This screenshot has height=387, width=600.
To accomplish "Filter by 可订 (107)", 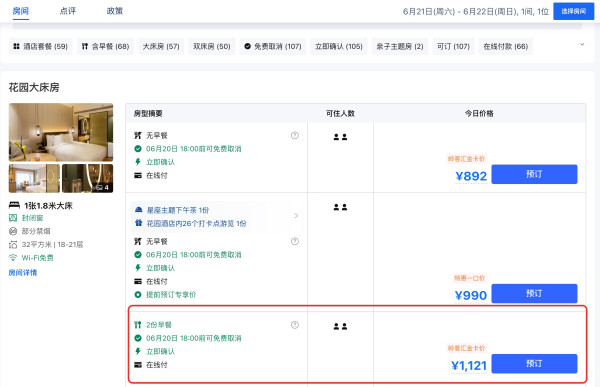I will click(x=453, y=46).
